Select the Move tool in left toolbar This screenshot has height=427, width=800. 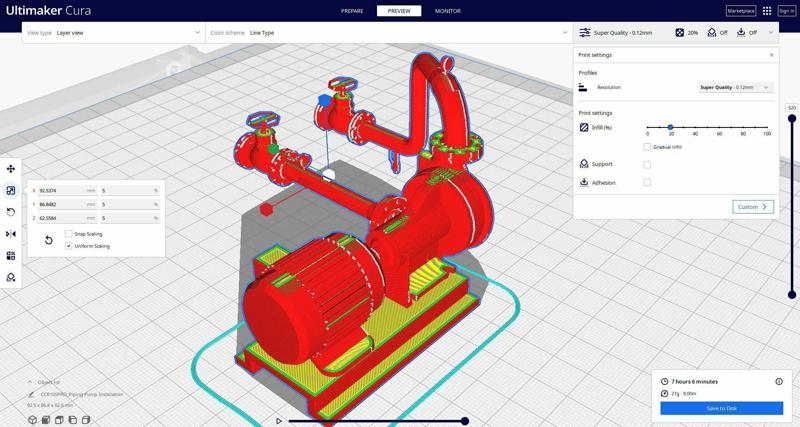coord(11,169)
